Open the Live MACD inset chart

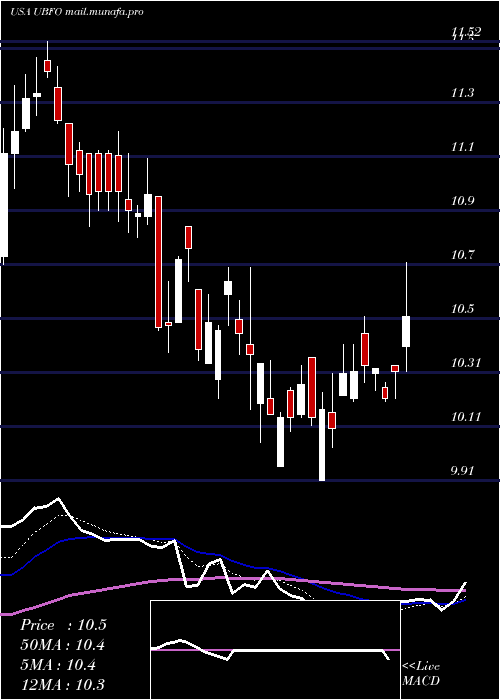tap(275, 650)
